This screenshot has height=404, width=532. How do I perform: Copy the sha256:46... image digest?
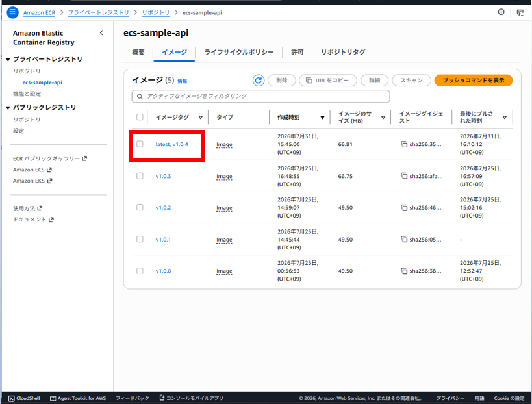coord(404,208)
